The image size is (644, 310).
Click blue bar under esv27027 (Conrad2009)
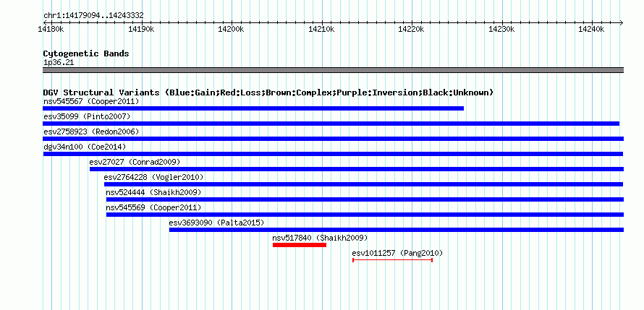[357, 169]
